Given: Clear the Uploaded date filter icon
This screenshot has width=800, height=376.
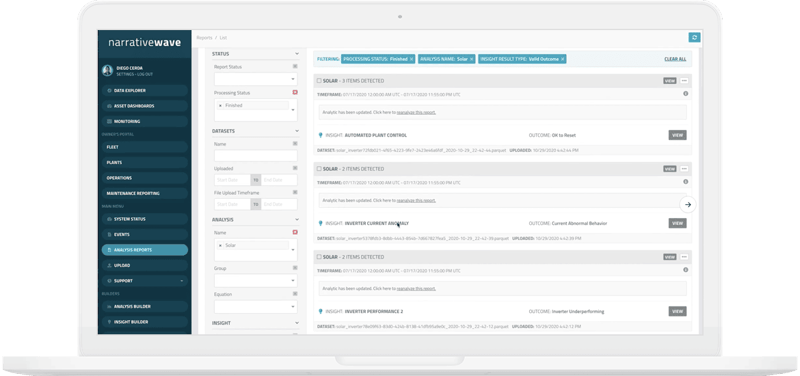Looking at the screenshot, I should coord(295,168).
